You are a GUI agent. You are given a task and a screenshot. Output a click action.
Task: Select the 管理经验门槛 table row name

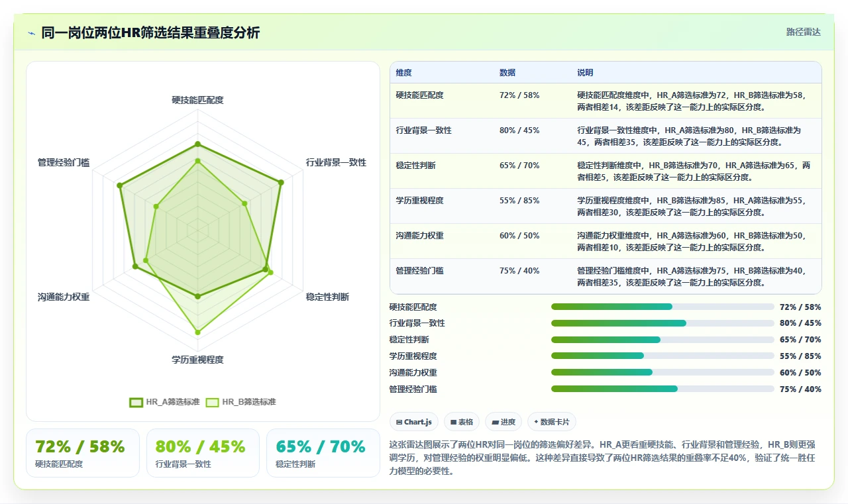coord(420,271)
